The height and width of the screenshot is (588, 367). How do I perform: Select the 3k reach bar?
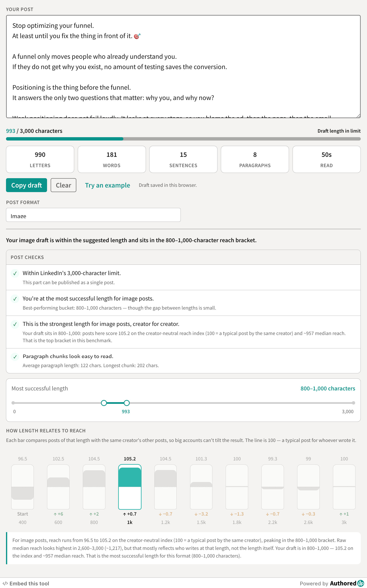pos(344,487)
